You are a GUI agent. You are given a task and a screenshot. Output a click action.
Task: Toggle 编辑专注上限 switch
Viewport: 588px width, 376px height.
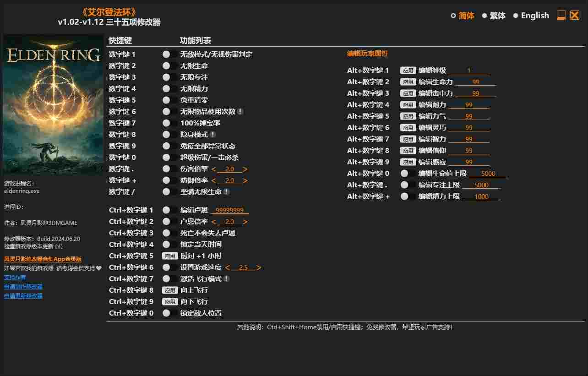(x=408, y=185)
